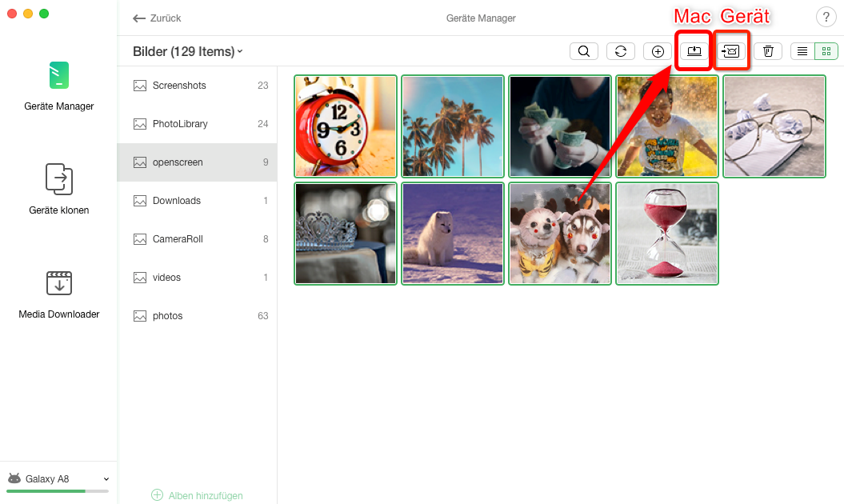This screenshot has height=504, width=844.
Task: Click the trash delete icon
Action: click(x=768, y=51)
